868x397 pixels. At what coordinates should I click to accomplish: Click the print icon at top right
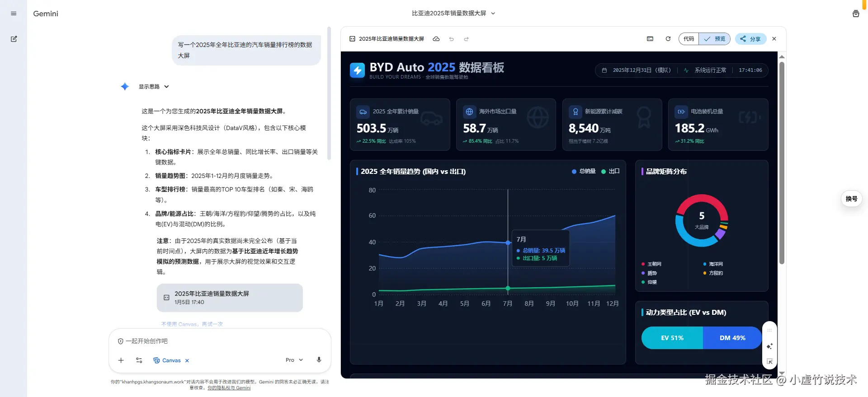pos(856,14)
